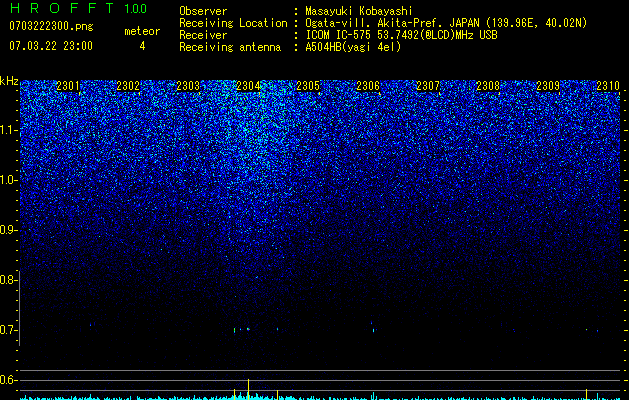
Task: Click the 2310 time marker
Action: (608, 86)
